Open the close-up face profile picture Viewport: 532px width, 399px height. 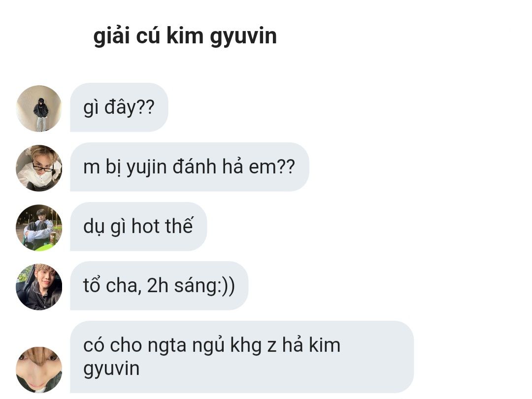[x=39, y=370]
